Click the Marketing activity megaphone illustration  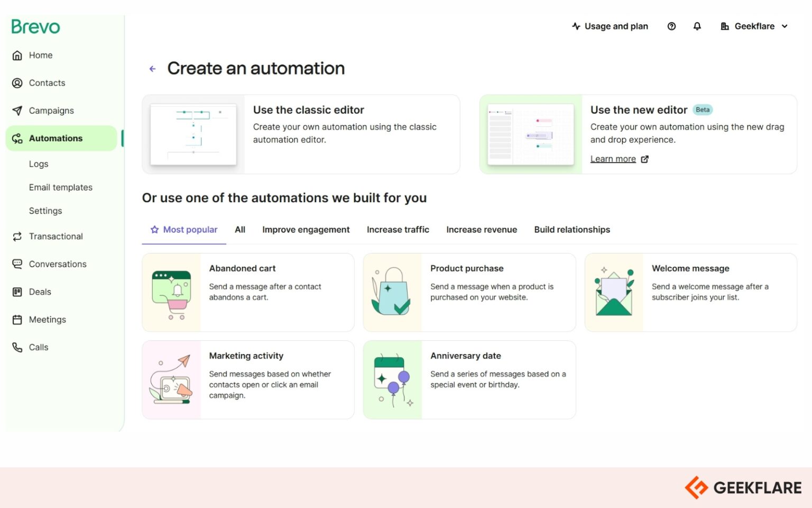(x=171, y=379)
